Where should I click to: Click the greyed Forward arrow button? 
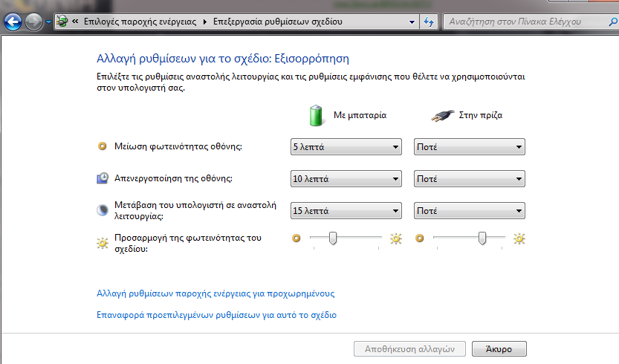(x=34, y=22)
